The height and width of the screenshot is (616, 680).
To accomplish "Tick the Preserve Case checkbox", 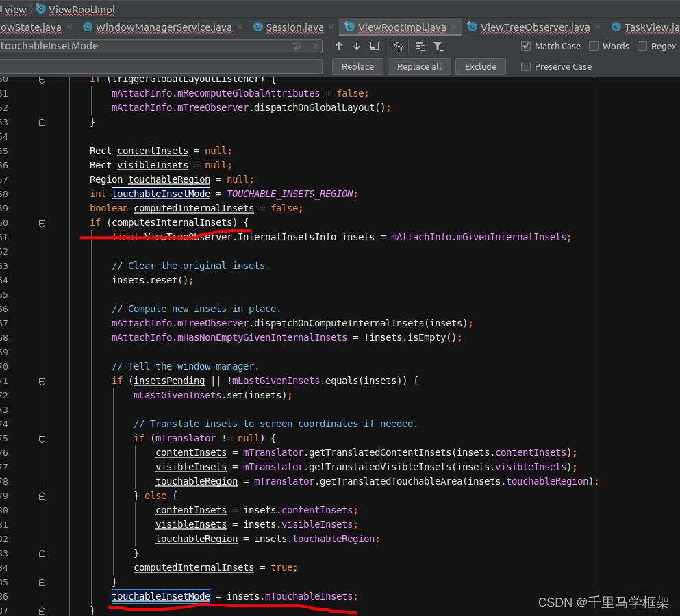I will click(526, 66).
